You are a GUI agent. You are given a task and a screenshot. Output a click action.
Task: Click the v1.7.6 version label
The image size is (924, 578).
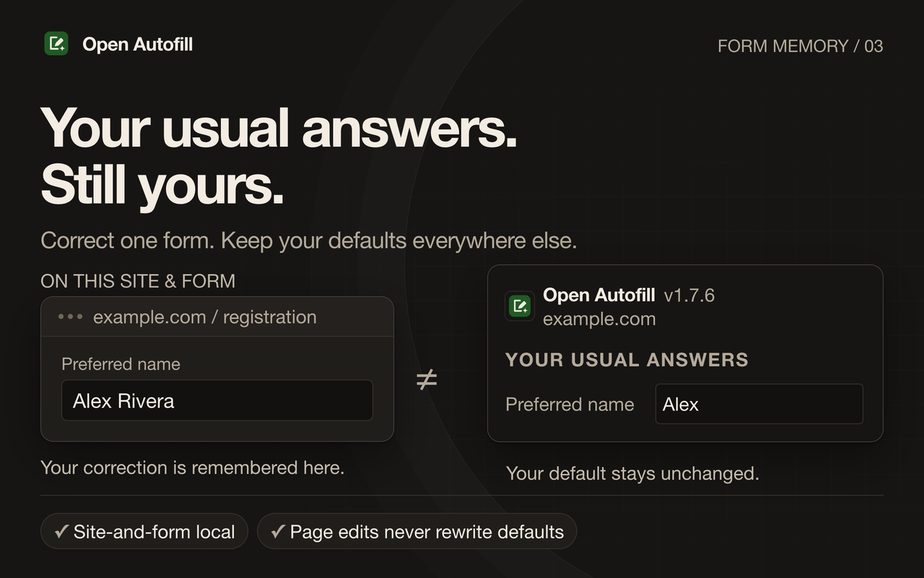pos(689,295)
